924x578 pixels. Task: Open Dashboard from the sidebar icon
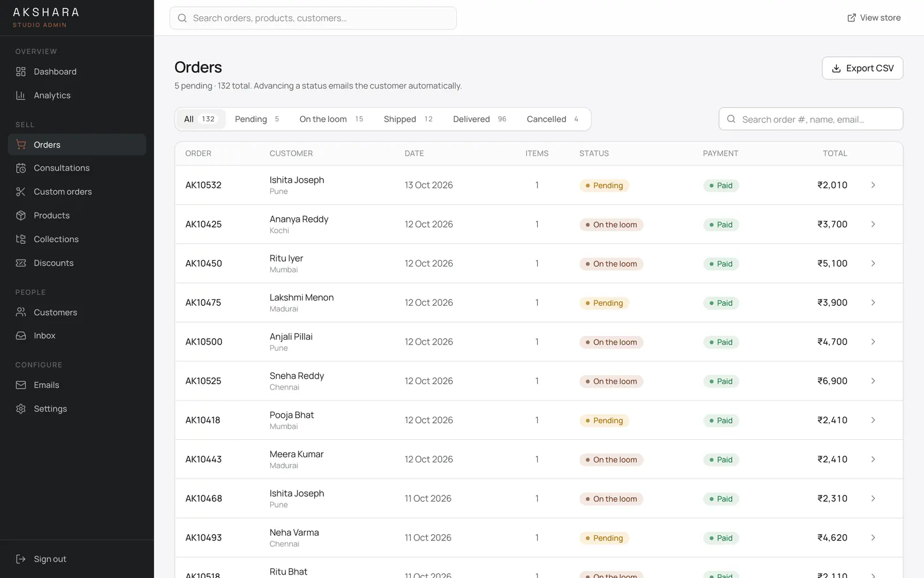tap(21, 72)
